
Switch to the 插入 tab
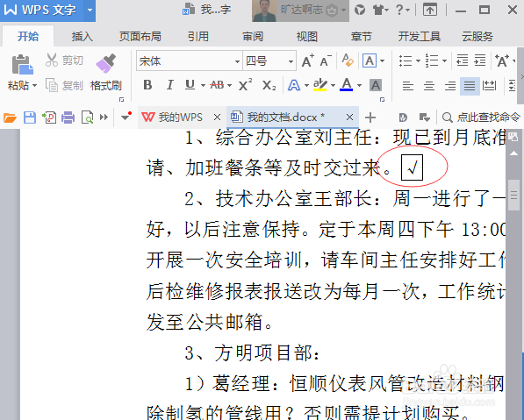point(83,36)
